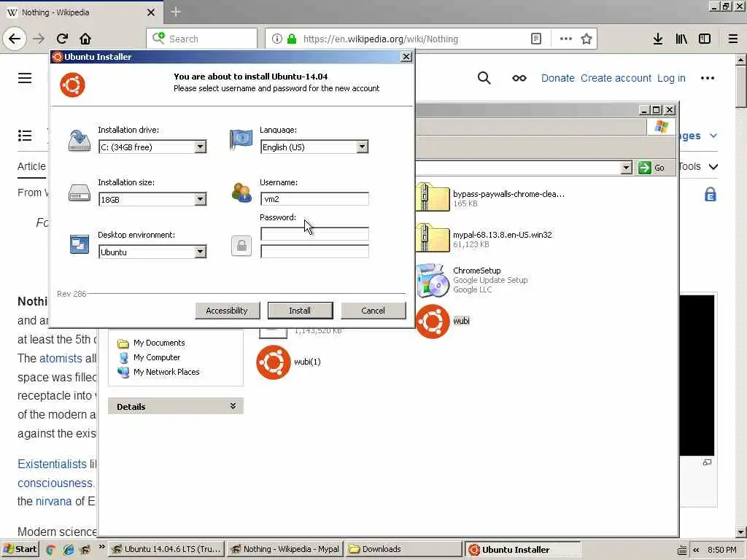Open My Network Places in sidebar
The height and width of the screenshot is (560, 747).
158,372
